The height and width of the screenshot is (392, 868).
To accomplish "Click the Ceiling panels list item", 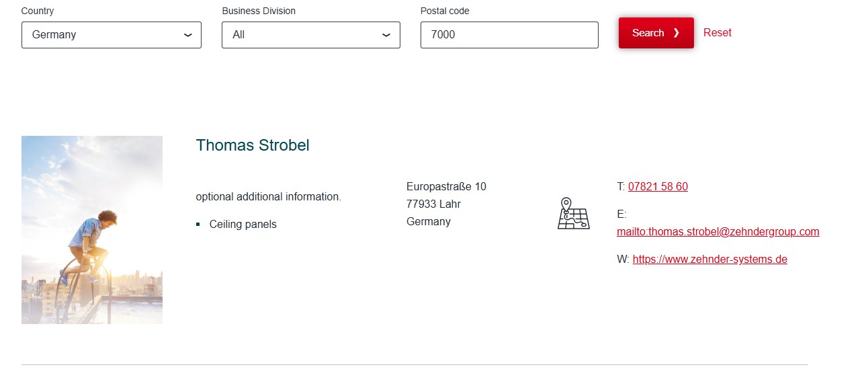I will (x=243, y=225).
